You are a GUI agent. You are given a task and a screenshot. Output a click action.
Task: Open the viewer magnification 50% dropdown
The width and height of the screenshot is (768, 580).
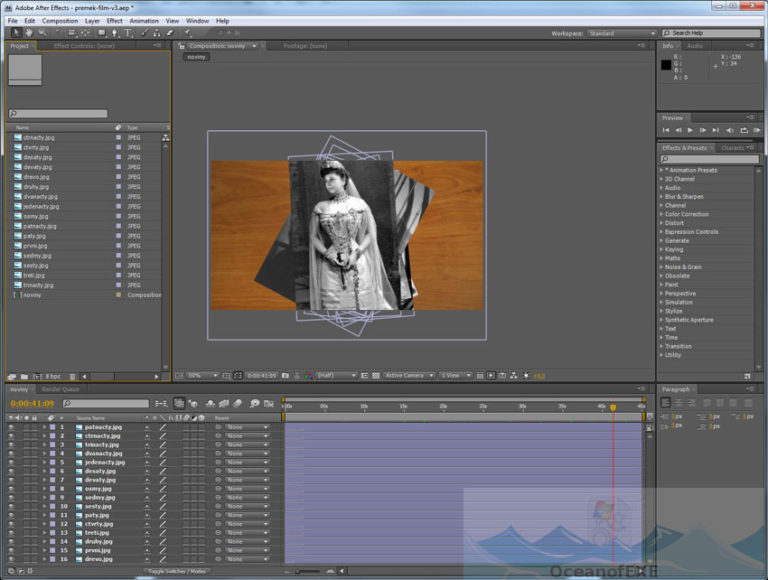tap(202, 376)
